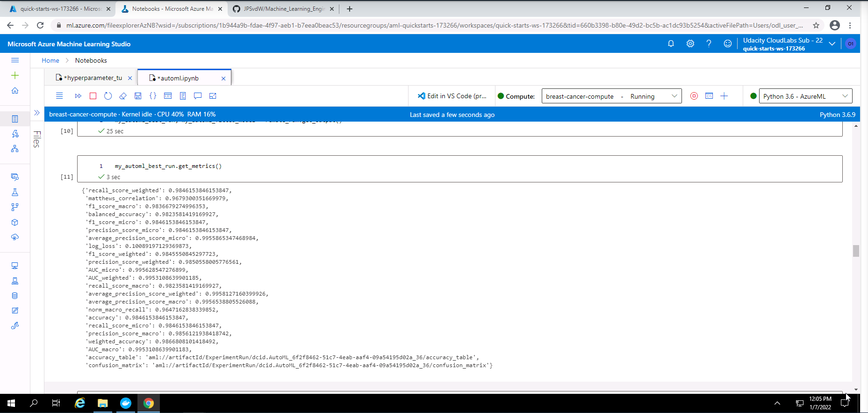The width and height of the screenshot is (868, 413).
Task: Click the focus mode toolbar icon
Action: coord(213,96)
